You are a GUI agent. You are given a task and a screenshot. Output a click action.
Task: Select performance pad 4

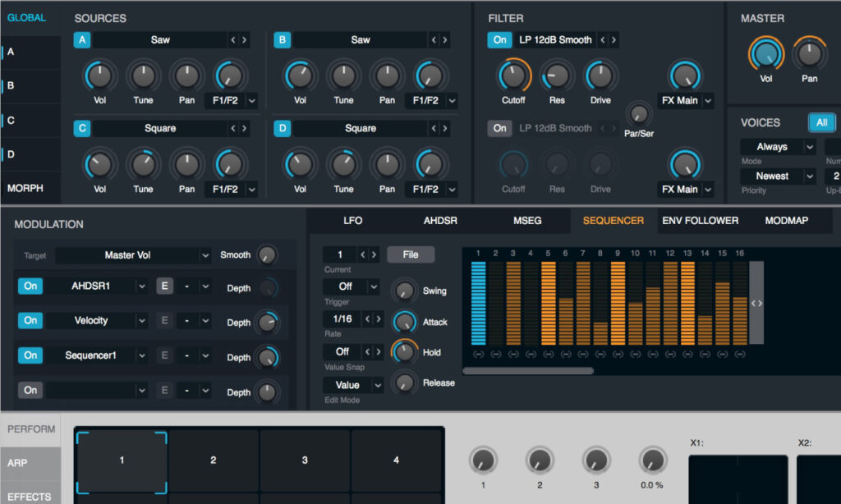pyautogui.click(x=396, y=460)
